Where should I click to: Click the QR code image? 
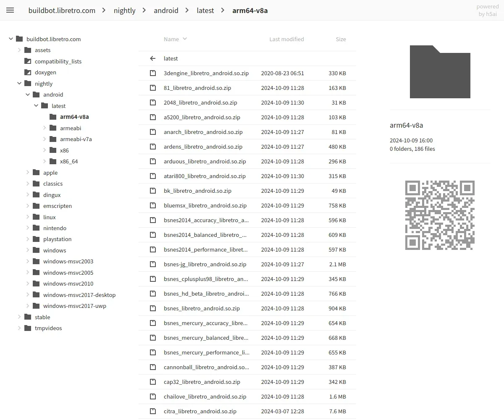[440, 215]
